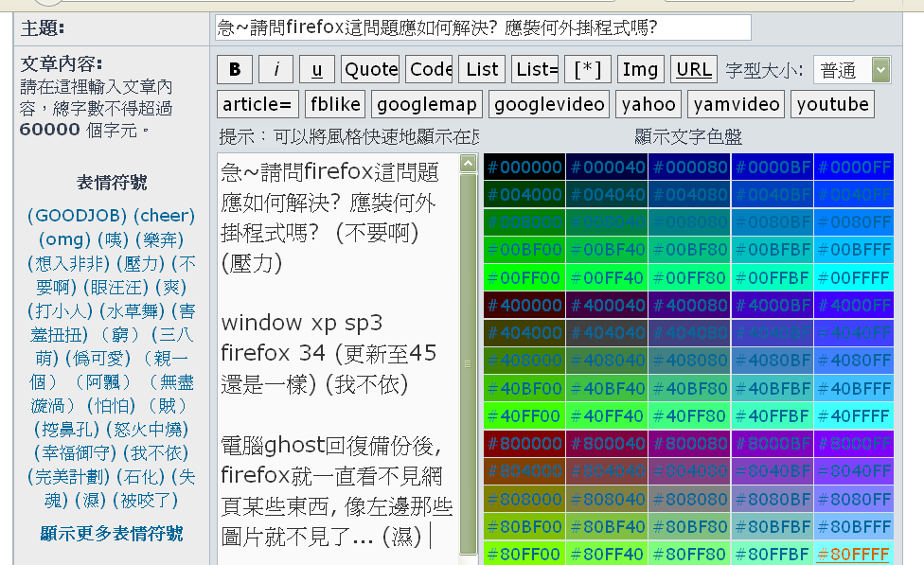
Task: Choose the #400000 dark red swatch
Action: (x=525, y=305)
